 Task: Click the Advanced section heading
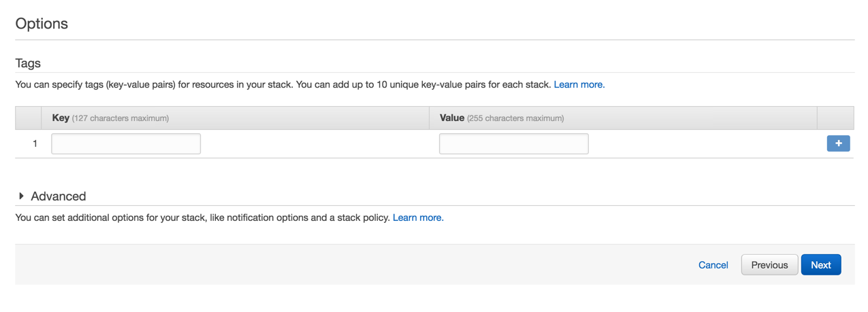click(59, 196)
